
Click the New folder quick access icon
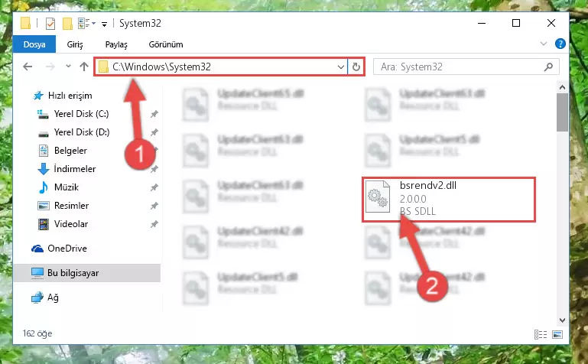coord(67,24)
